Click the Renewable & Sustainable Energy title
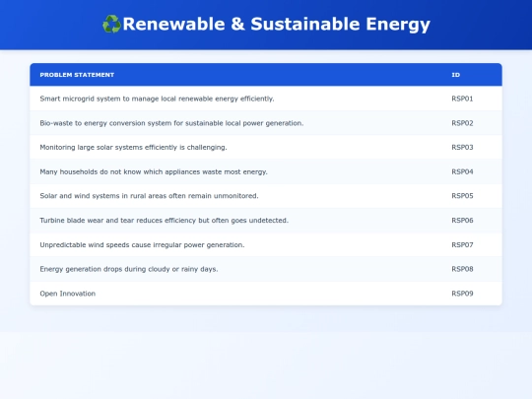 pos(276,24)
